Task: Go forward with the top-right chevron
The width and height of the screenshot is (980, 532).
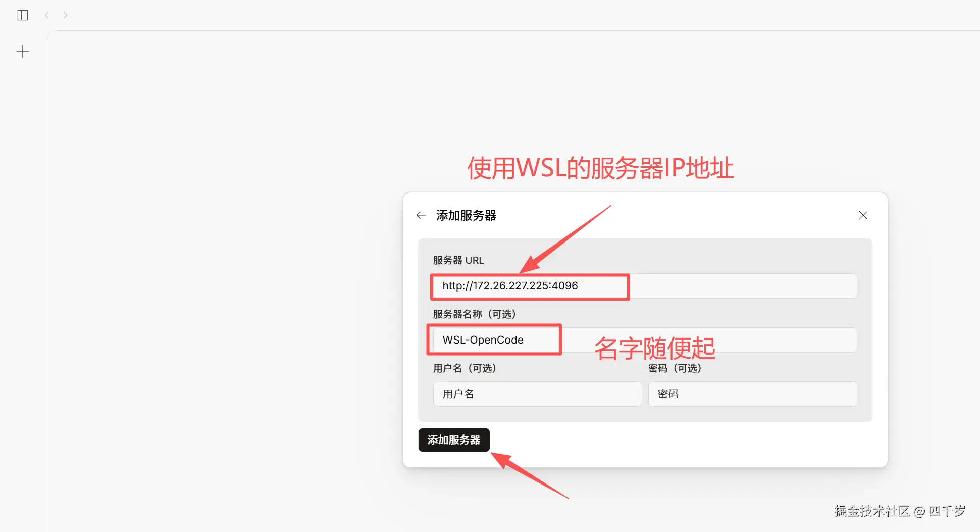Action: [x=65, y=15]
